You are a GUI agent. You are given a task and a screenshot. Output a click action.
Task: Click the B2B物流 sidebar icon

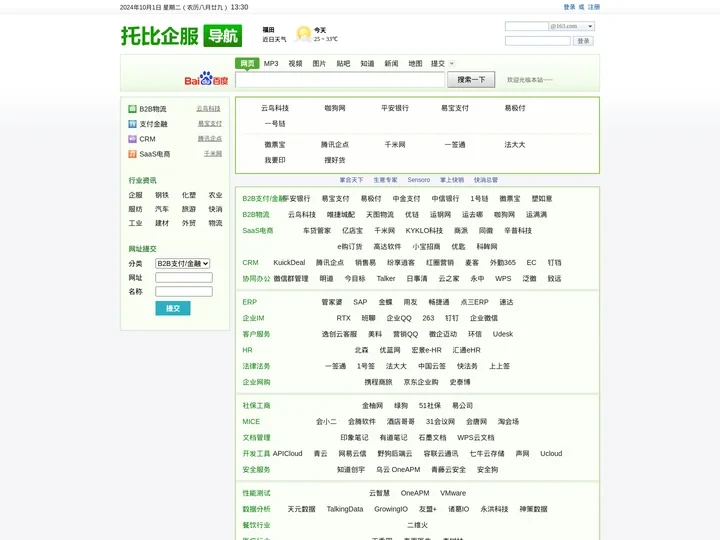[132, 109]
